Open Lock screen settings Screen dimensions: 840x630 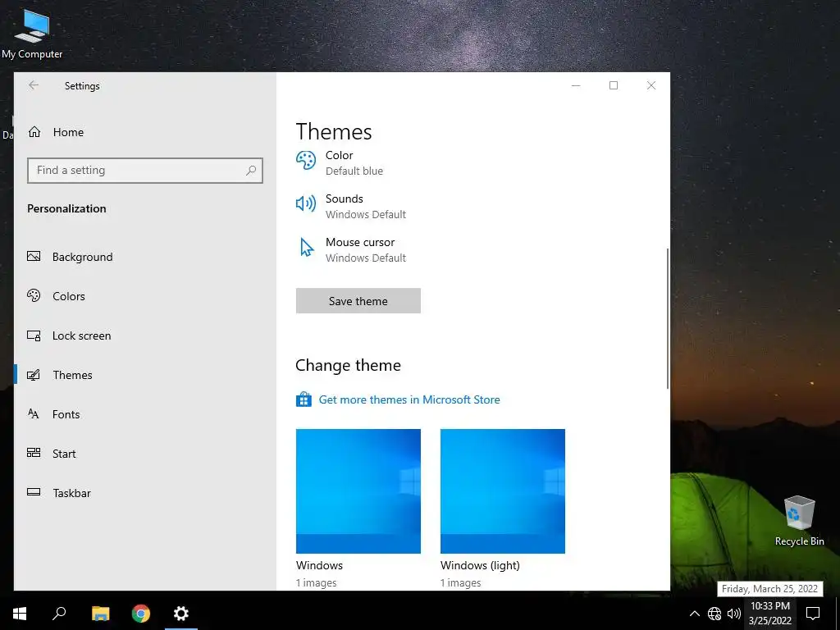point(144,336)
